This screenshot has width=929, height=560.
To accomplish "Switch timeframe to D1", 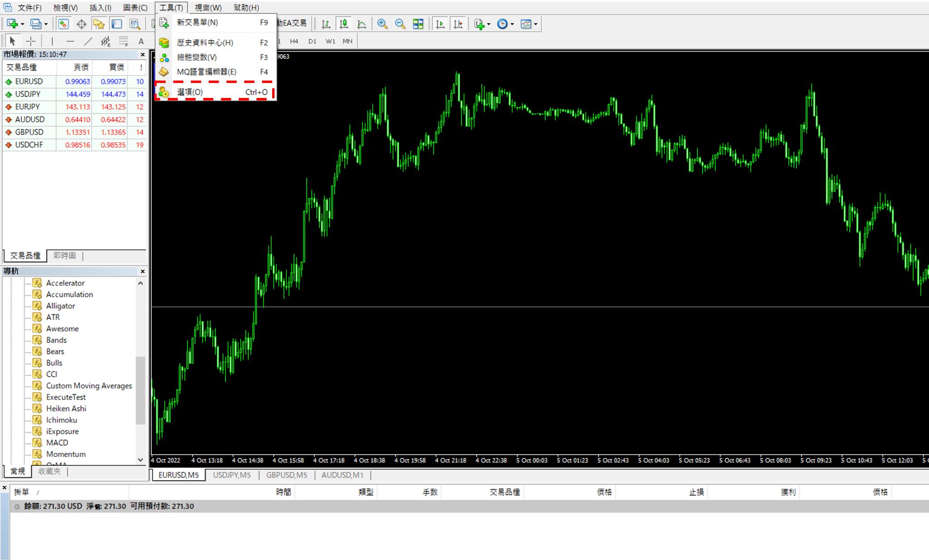I will [312, 41].
